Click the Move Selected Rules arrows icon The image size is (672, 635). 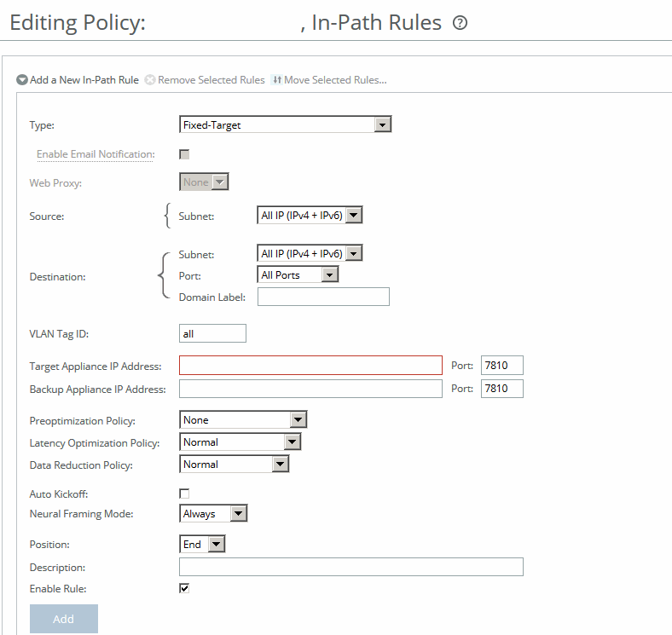276,80
